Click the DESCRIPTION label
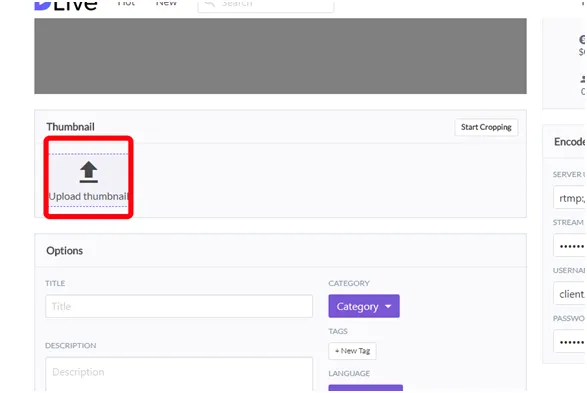This screenshot has width=587, height=393. (x=71, y=345)
